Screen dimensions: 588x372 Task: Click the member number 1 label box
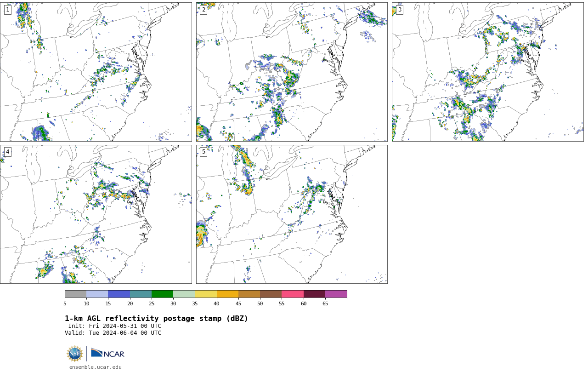tap(7, 10)
